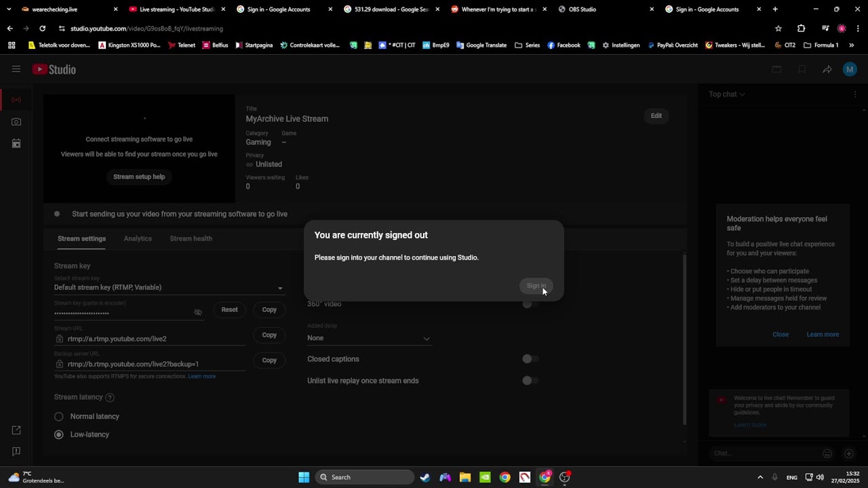This screenshot has height=488, width=868.
Task: Open the Formula 1 bookmarks folder
Action: (x=821, y=45)
